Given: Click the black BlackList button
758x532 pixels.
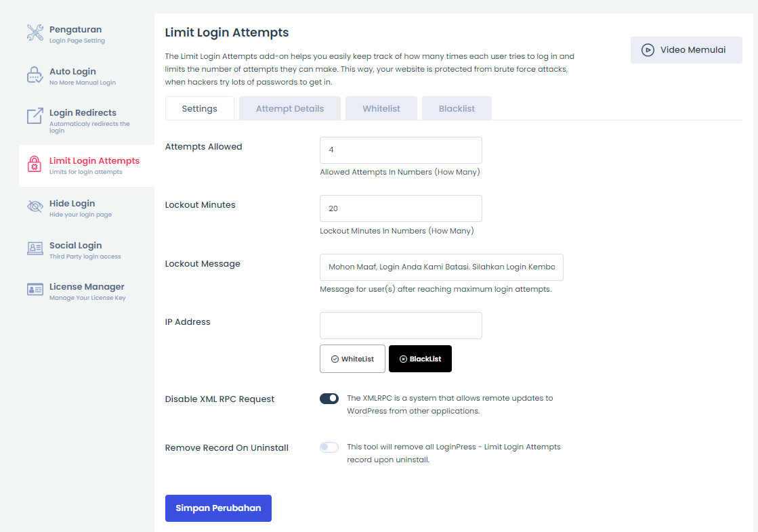Looking at the screenshot, I should 420,359.
